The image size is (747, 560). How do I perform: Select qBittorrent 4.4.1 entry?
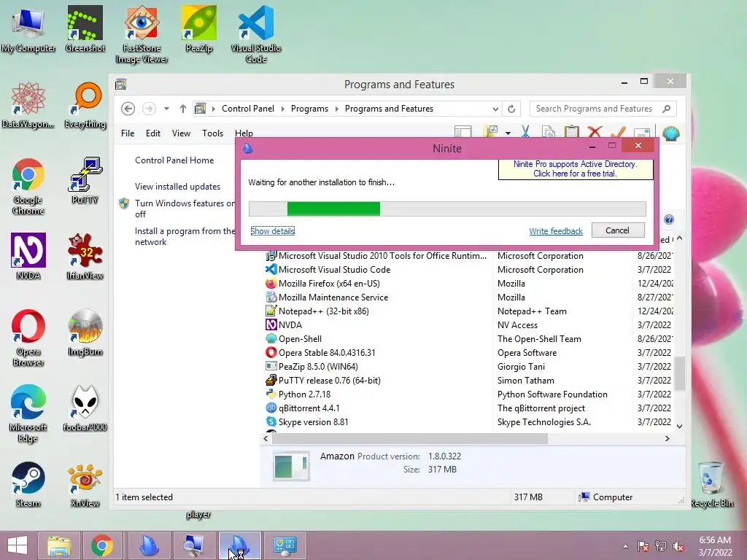tap(470, 408)
